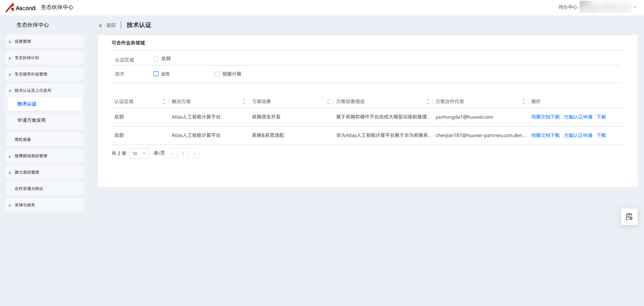Open 合作承诺与协议 in sidebar
This screenshot has width=644, height=306.
coord(45,189)
